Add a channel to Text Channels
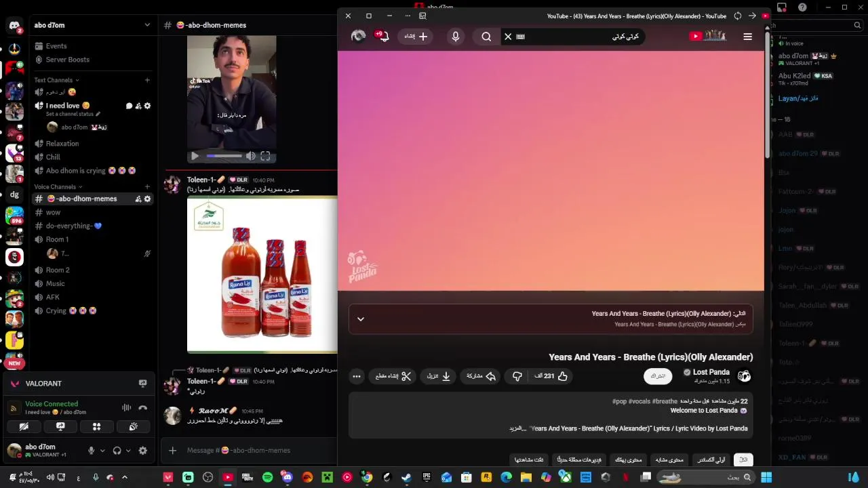 pos(147,80)
